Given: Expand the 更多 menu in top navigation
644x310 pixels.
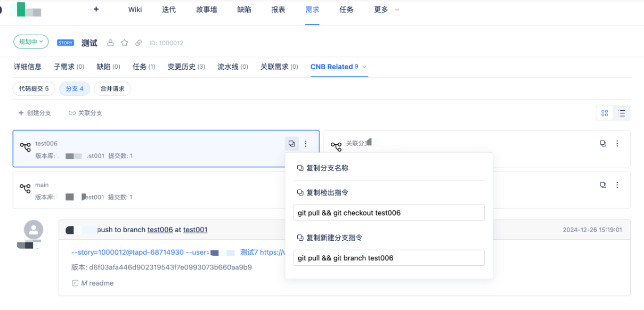Looking at the screenshot, I should [x=386, y=10].
